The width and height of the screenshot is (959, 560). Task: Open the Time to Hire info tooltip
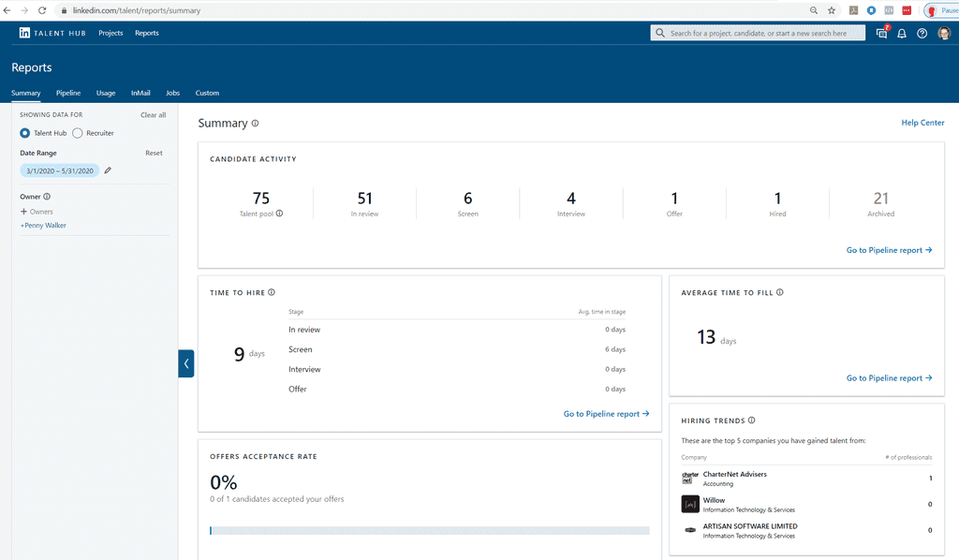pos(271,291)
